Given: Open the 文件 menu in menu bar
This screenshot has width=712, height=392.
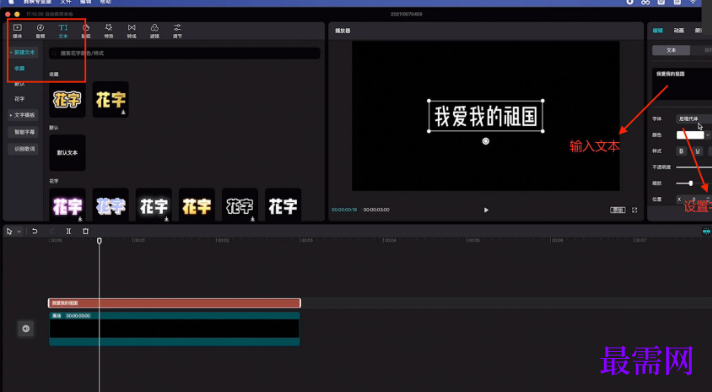Looking at the screenshot, I should coord(66,2).
